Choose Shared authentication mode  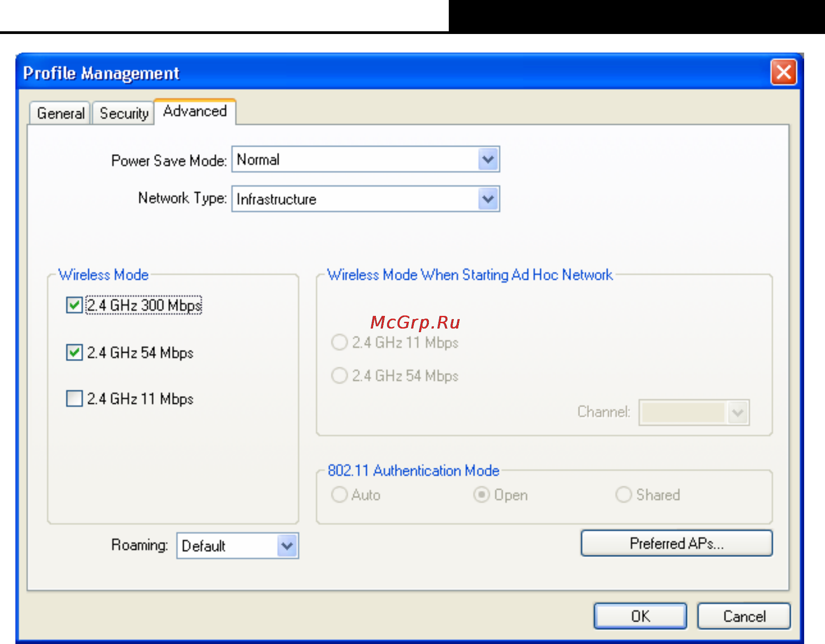(624, 494)
